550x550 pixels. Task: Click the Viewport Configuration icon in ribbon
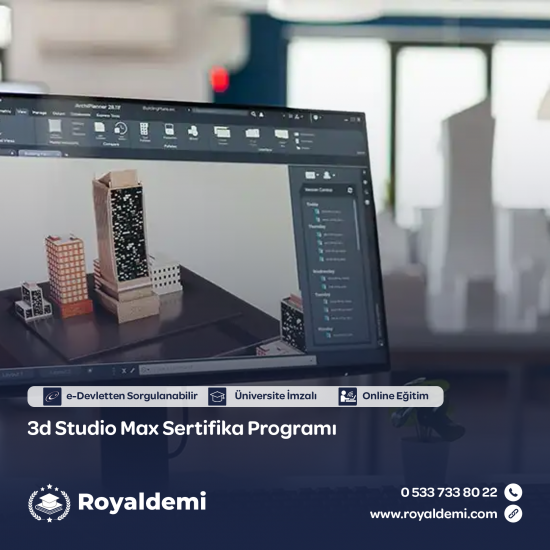click(55, 126)
